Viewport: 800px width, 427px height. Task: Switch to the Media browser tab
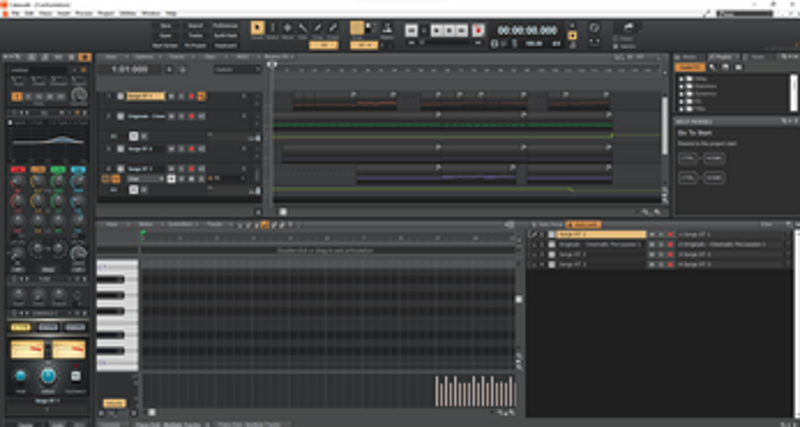coord(689,57)
